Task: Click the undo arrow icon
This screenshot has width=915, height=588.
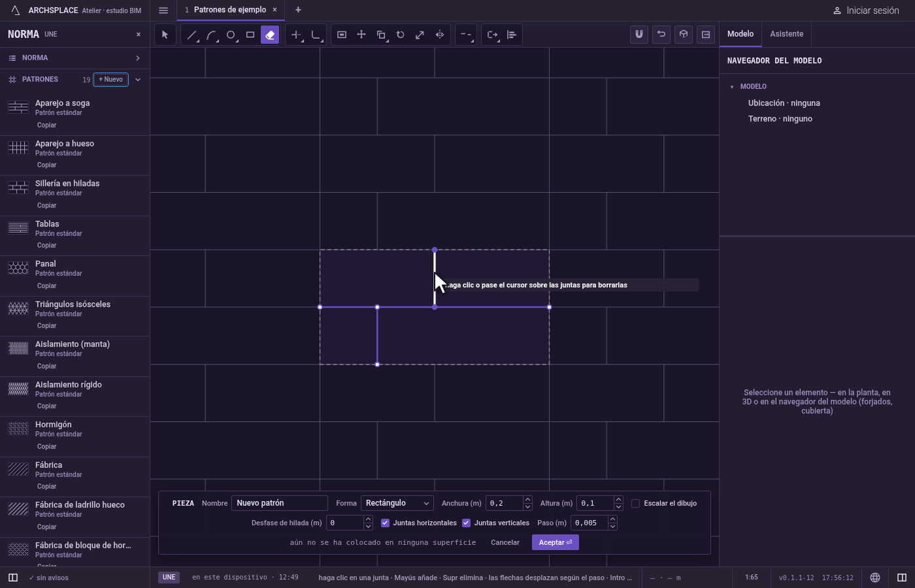Action: click(661, 35)
